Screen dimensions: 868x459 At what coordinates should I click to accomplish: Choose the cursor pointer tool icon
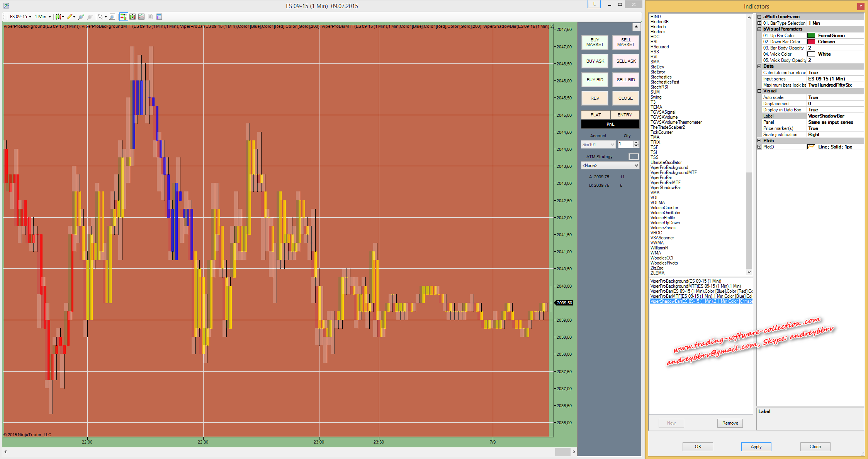point(100,17)
